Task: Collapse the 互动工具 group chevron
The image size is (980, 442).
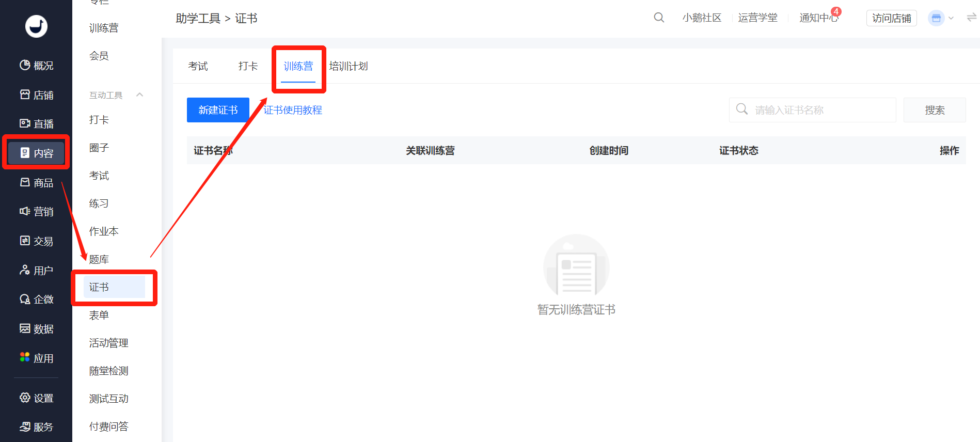Action: coord(139,95)
